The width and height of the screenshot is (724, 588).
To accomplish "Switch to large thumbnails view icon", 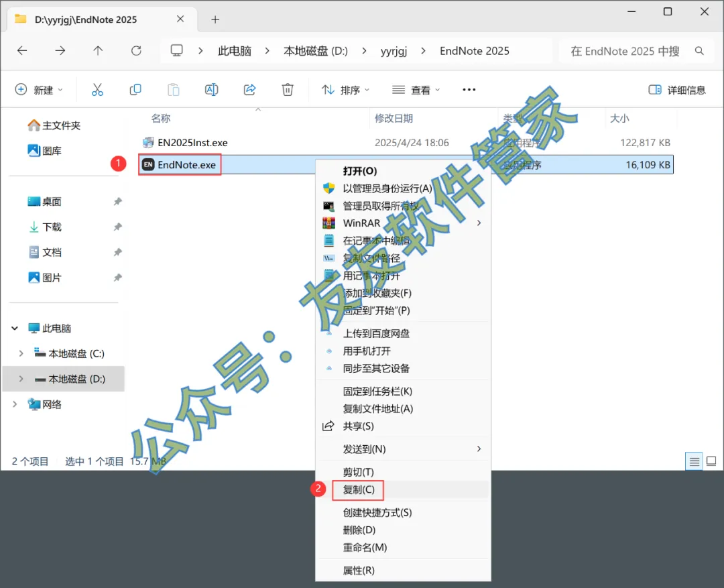I will pos(711,461).
